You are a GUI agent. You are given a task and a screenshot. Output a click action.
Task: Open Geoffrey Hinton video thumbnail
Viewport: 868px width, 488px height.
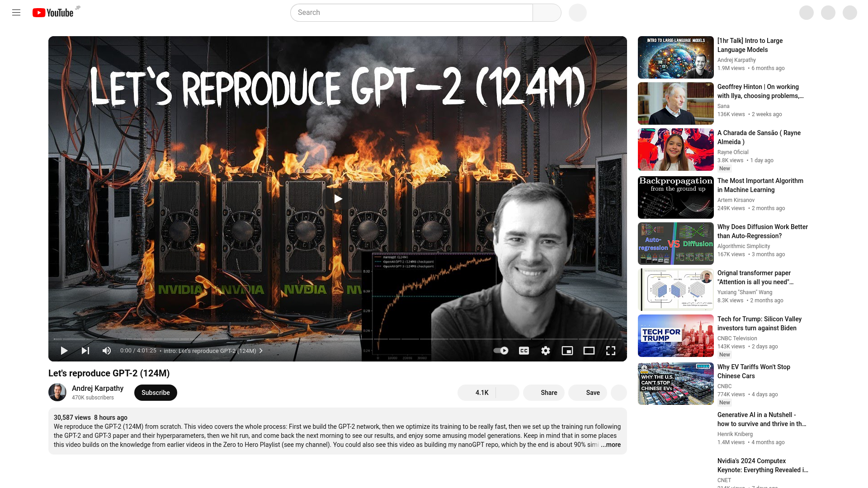tap(676, 103)
